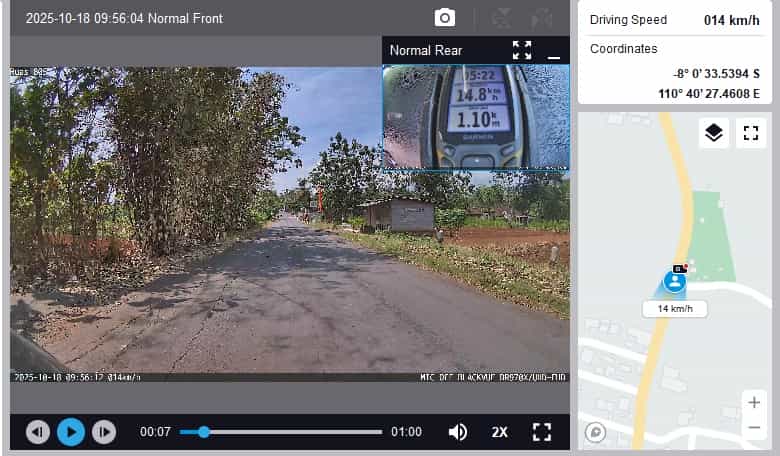780x456 pixels.
Task: Minimize the Normal Rear picture-in-picture window
Action: pos(554,51)
